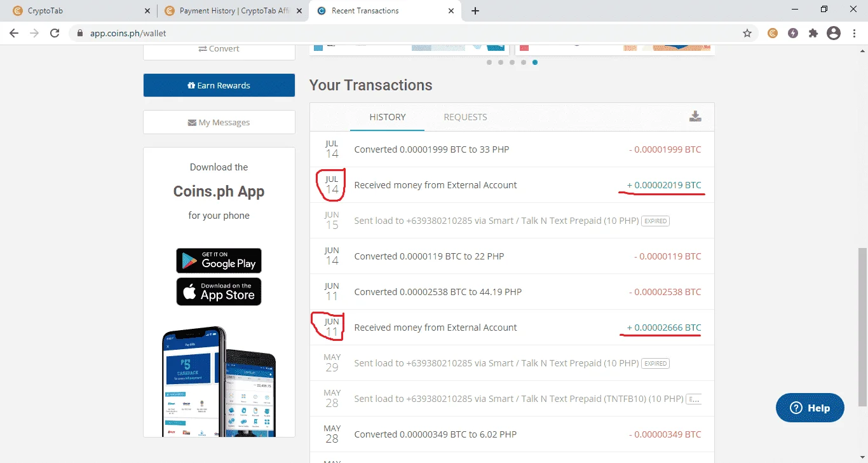Click the - 0.00002538 BTC amount

(665, 292)
